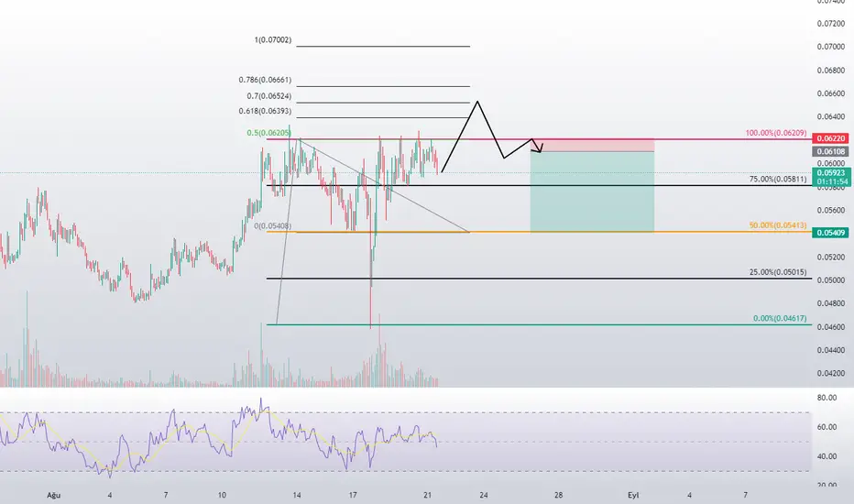Click the 0.04200 price axis value
The height and width of the screenshot is (504, 854).
(x=830, y=374)
